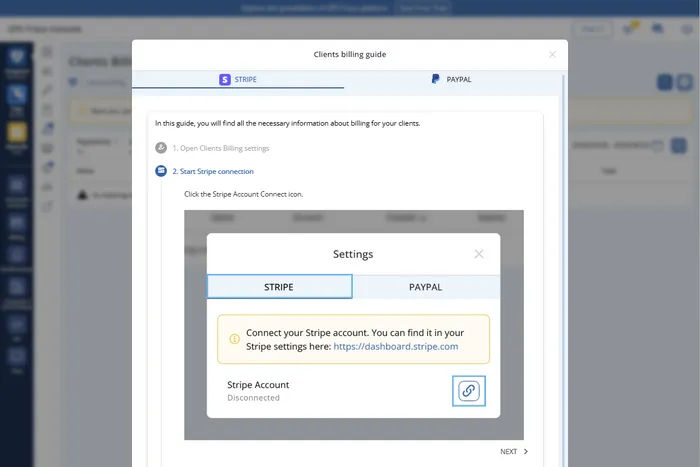Click the phone icon in background sidebar

pos(17,95)
